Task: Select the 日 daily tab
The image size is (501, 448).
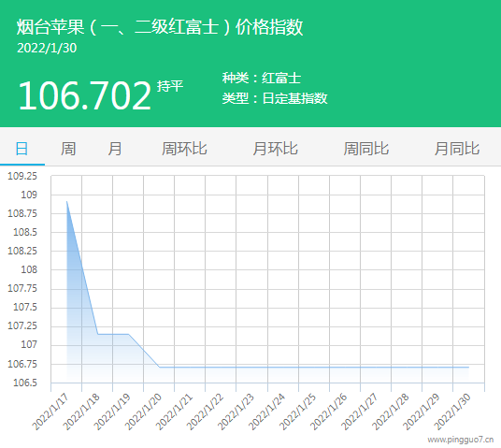Action: [21, 149]
